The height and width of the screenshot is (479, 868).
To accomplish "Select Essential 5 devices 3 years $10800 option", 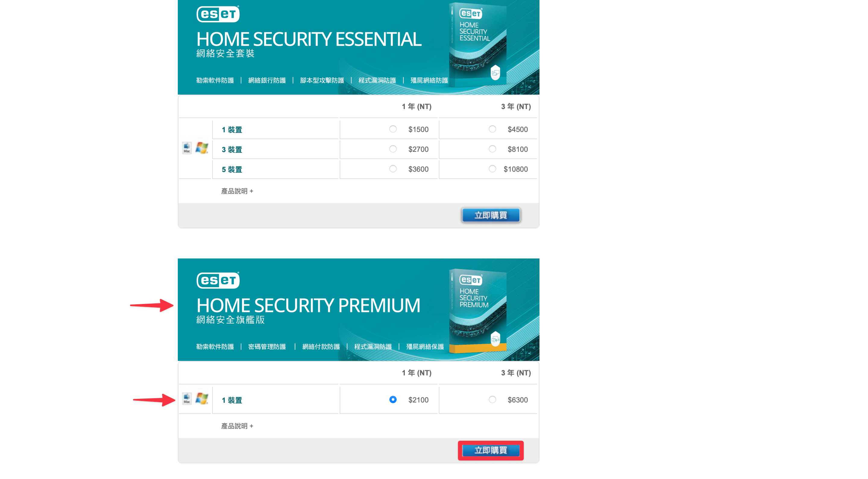I will [x=492, y=169].
